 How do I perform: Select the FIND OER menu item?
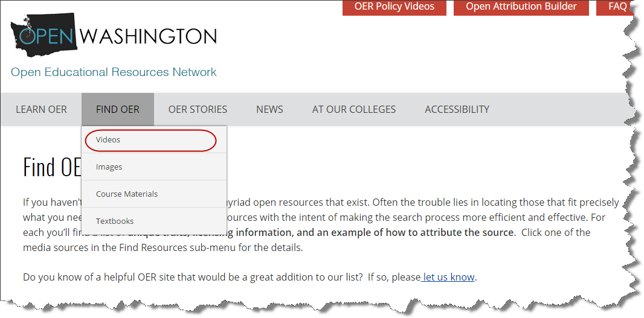tap(117, 109)
